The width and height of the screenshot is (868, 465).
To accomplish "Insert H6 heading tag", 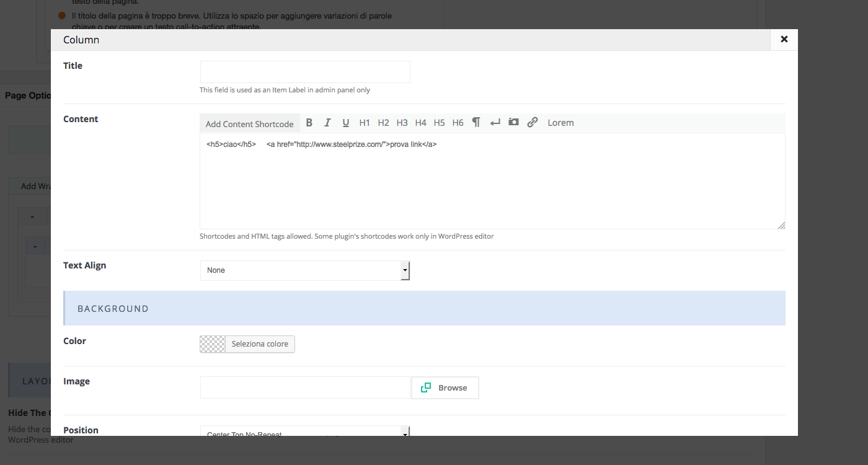I will coord(458,123).
